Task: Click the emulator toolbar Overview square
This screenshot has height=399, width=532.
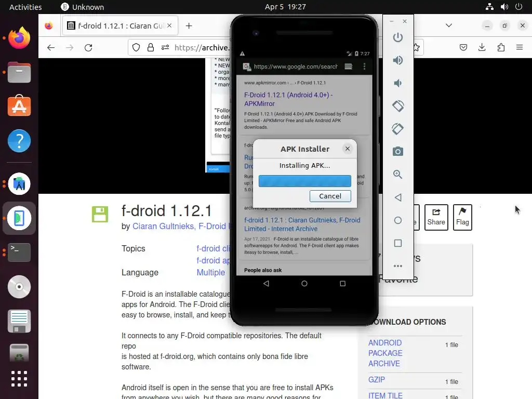Action: point(398,243)
